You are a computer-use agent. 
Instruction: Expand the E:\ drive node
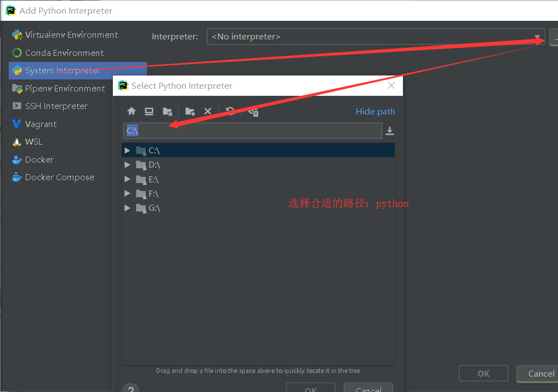(127, 179)
